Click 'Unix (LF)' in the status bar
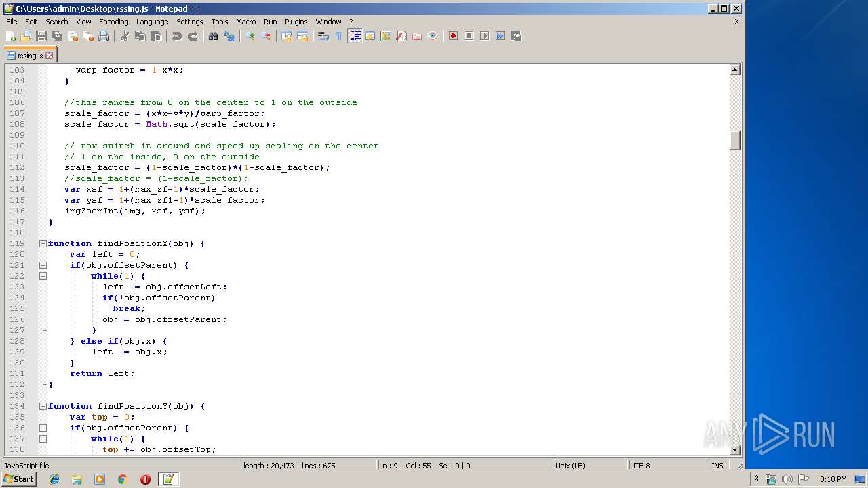 click(570, 466)
